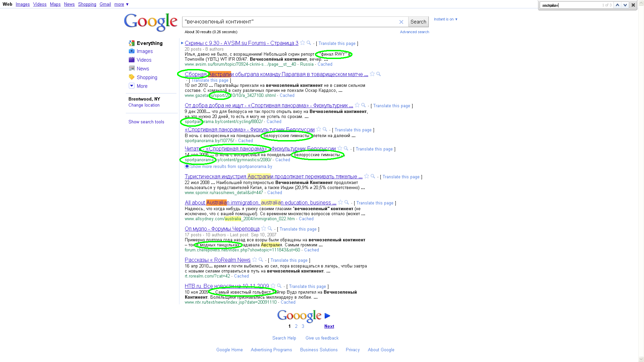Viewport: 644px width, 362px height.
Task: Open News in top navigation bar
Action: [69, 4]
